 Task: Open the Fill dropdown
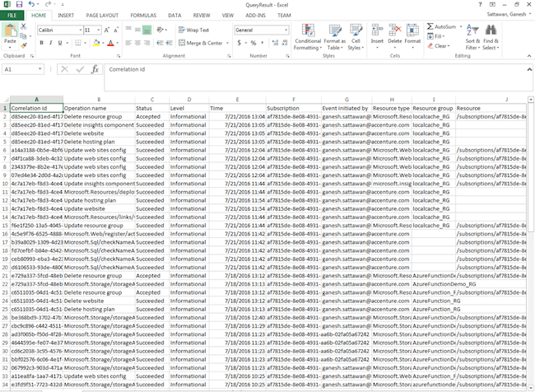point(436,36)
